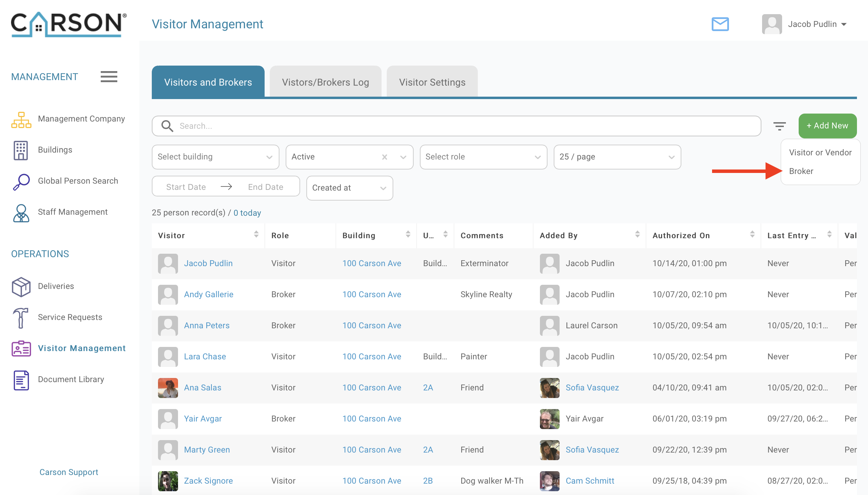Click the Deliveries box icon
This screenshot has height=495, width=868.
coord(21,287)
